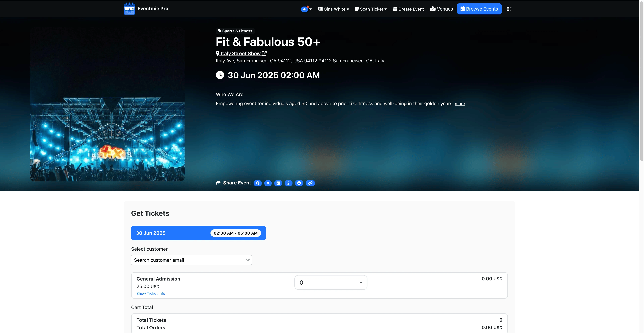Screen dimensions: 644x333
Task: Open the Scan Ticket dropdown
Action: (x=371, y=9)
